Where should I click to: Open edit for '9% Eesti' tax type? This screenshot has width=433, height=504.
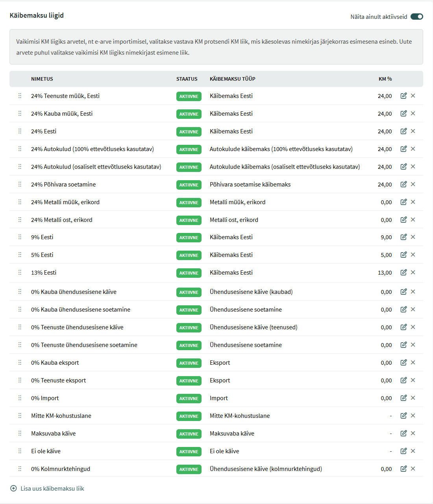point(403,237)
